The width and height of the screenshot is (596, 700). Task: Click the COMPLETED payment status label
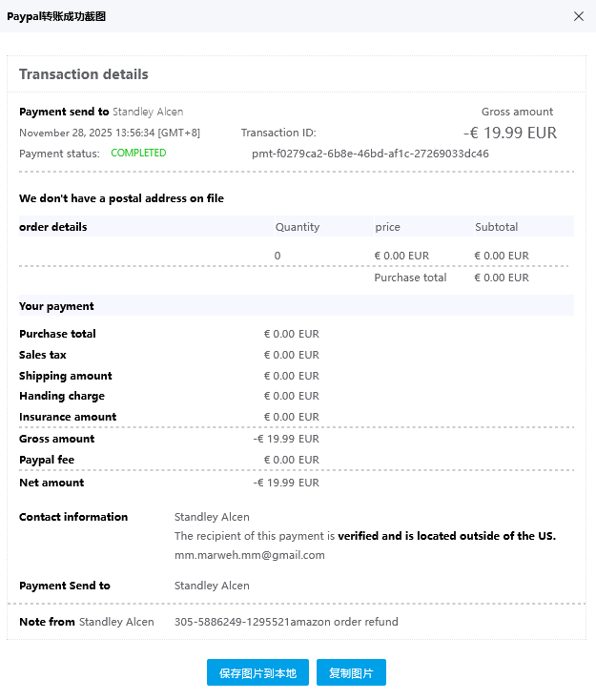[138, 154]
